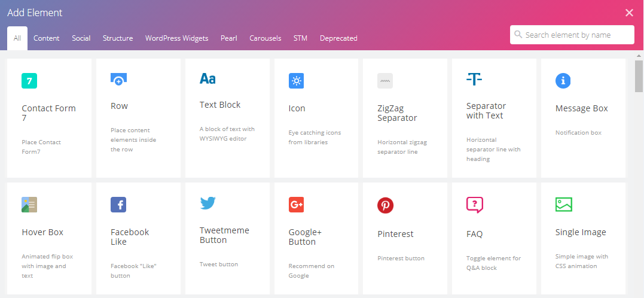This screenshot has height=298, width=644.
Task: Click the Google+ Button icon
Action: [x=297, y=205]
